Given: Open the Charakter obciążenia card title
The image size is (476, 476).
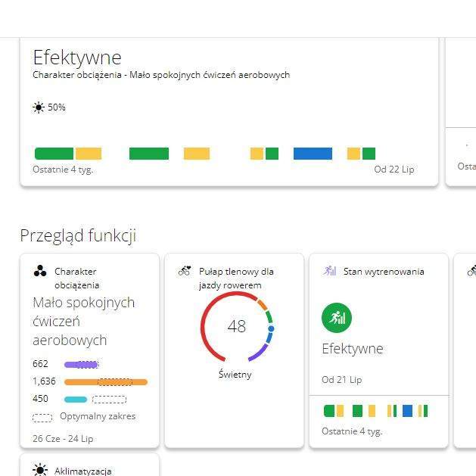Looking at the screenshot, I should (x=76, y=278).
